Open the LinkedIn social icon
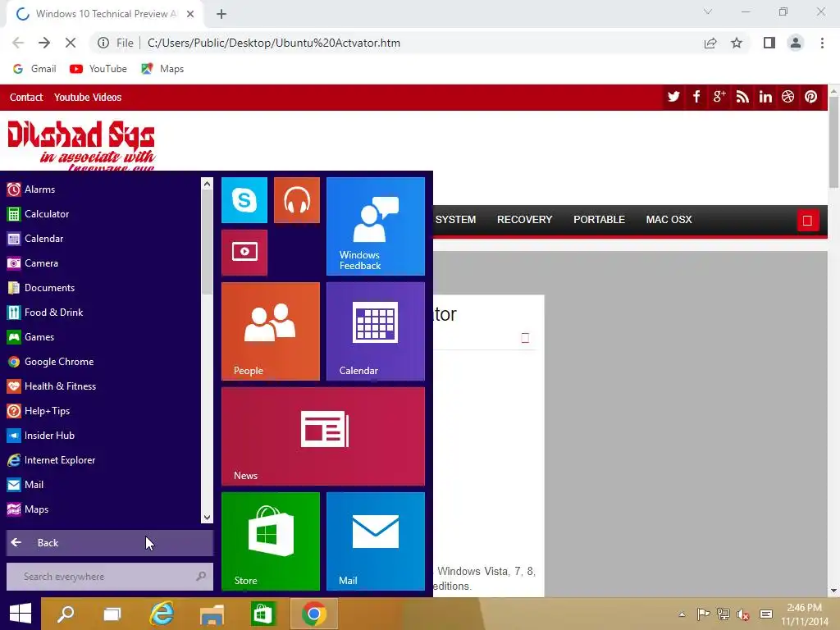Screen dimensions: 840x630 click(765, 97)
